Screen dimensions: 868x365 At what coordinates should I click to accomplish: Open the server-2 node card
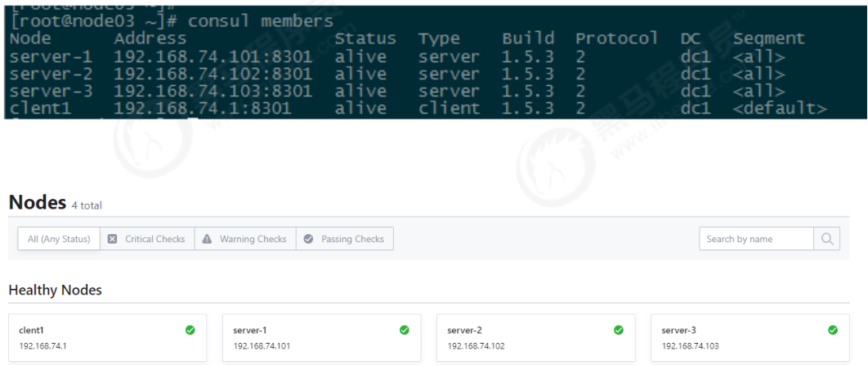536,338
